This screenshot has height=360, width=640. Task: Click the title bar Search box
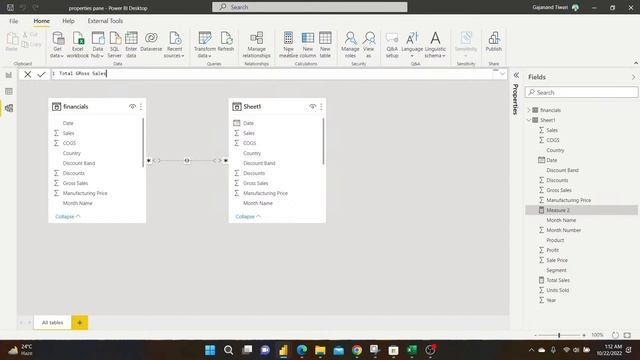pyautogui.click(x=309, y=7)
